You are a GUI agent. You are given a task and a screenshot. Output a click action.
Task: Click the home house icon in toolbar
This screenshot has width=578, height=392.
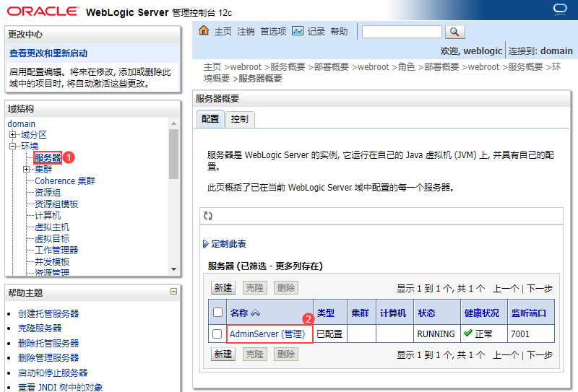click(x=204, y=30)
